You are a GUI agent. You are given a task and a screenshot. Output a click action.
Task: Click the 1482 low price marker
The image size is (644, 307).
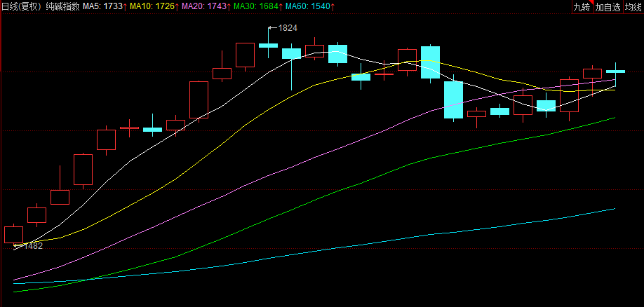pos(28,246)
